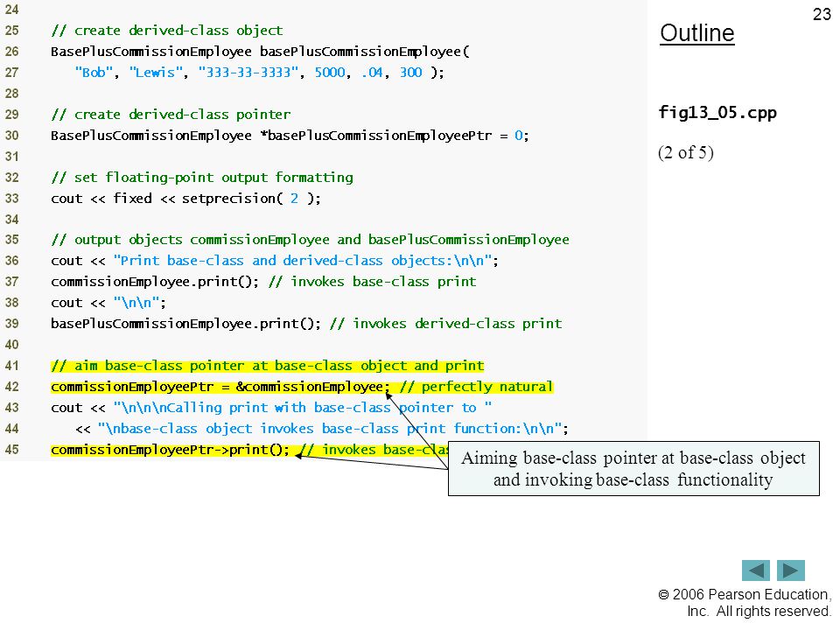Select the (2 of 5) page indicator
This screenshot has height=630, width=840.
click(x=686, y=152)
